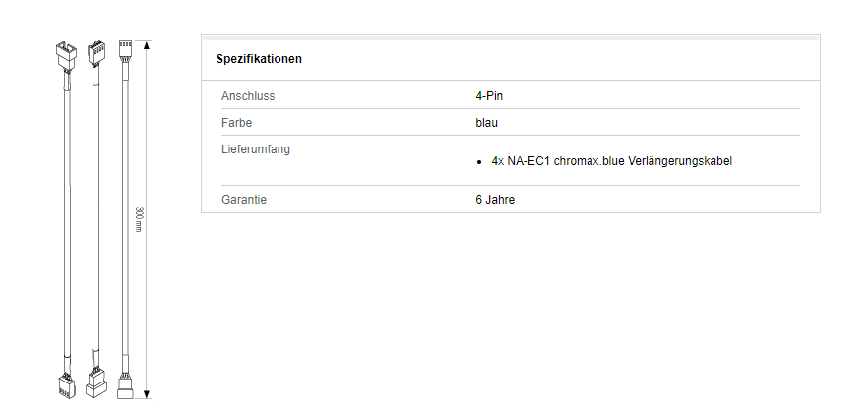Select the Farbe row label
This screenshot has width=868, height=411.
tap(236, 123)
